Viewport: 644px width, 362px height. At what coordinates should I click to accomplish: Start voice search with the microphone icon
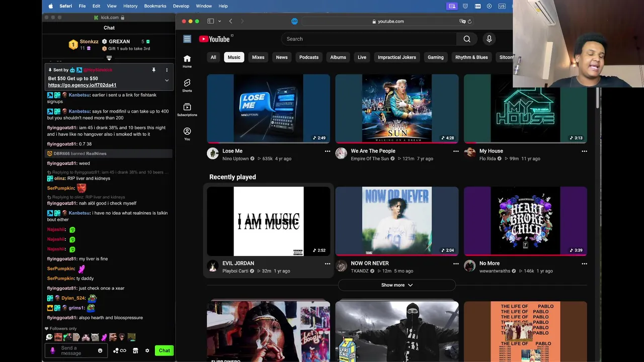tap(489, 39)
